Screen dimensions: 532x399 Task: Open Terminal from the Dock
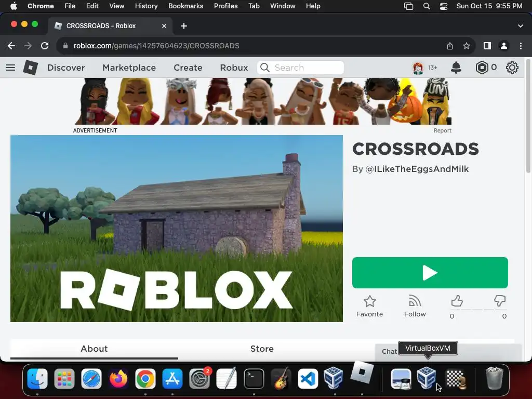pyautogui.click(x=254, y=379)
